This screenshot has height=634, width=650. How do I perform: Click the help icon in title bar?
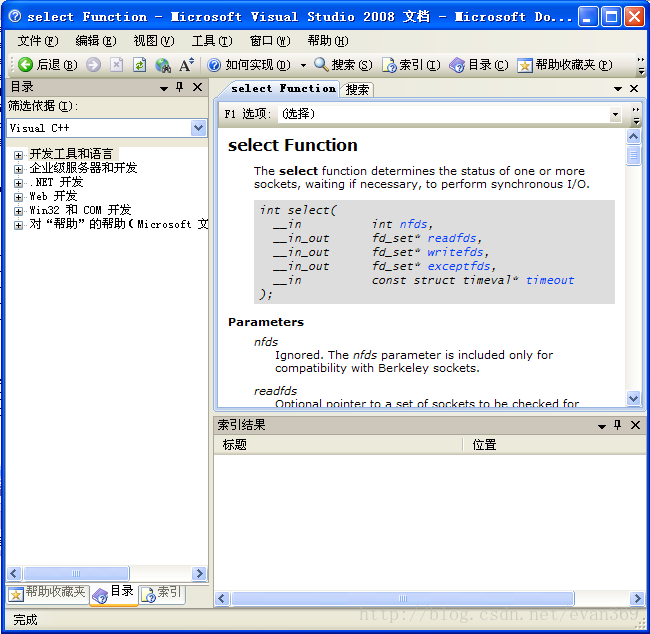tap(15, 16)
